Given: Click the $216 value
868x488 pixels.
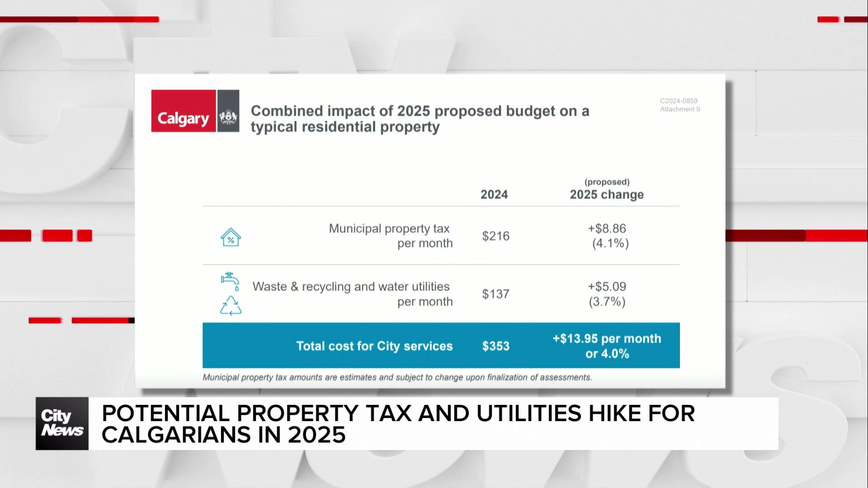Looking at the screenshot, I should coord(496,236).
